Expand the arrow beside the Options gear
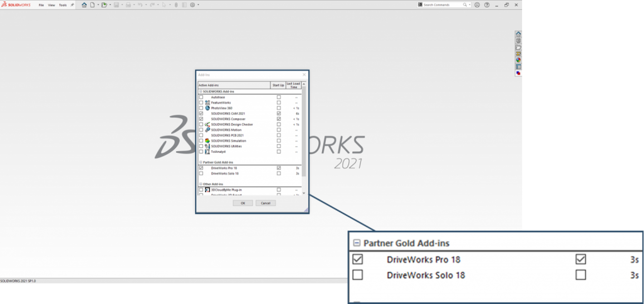The image size is (644, 304). pyautogui.click(x=198, y=5)
